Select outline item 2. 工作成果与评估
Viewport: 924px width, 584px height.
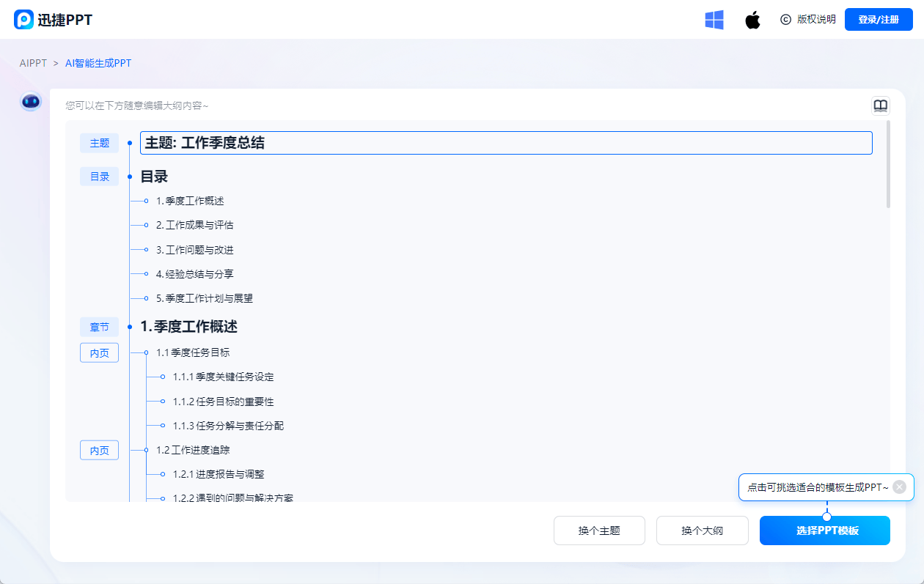point(194,225)
